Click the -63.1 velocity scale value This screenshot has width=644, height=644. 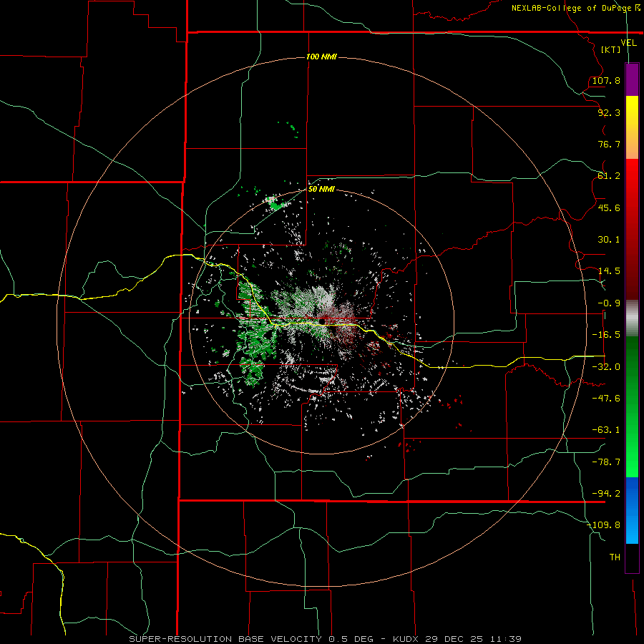click(606, 430)
